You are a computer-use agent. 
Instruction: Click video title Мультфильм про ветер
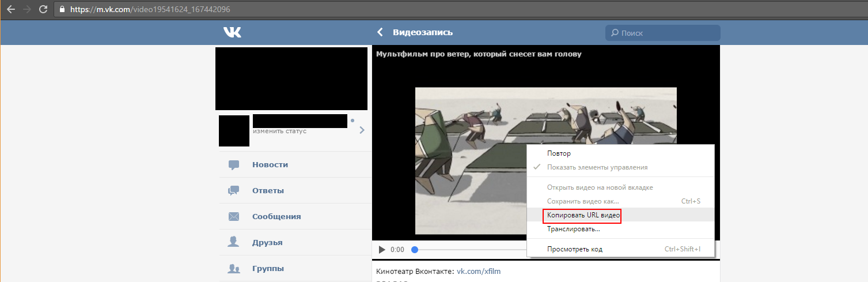[479, 54]
